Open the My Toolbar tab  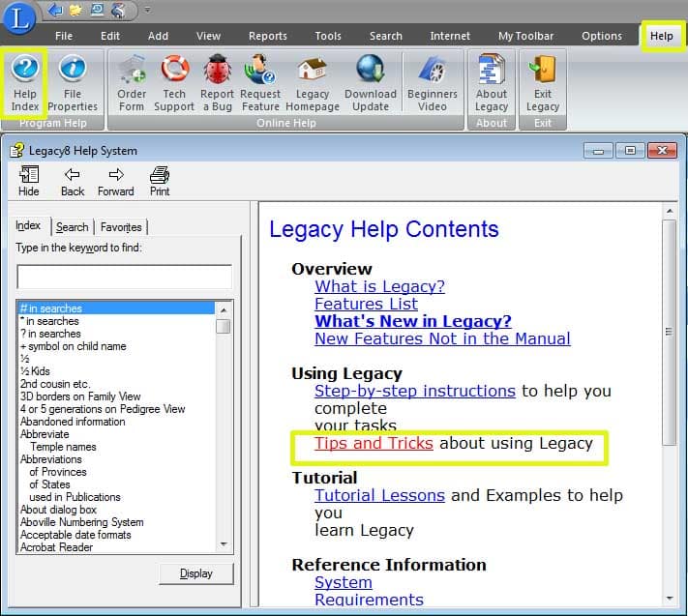click(525, 36)
